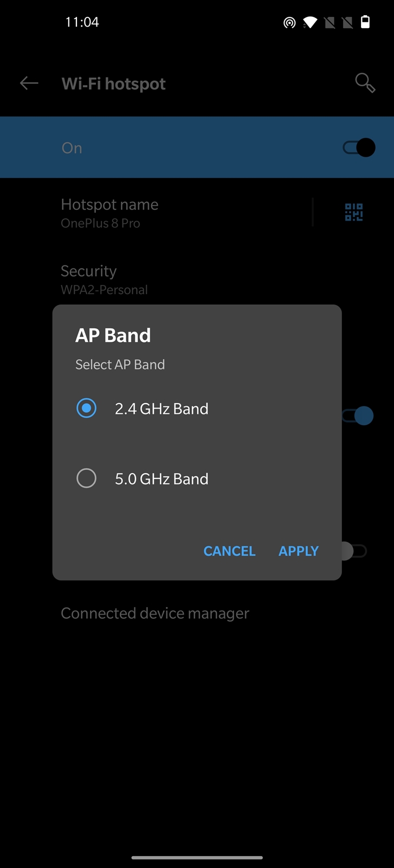Tap the Wi-Fi signal status icon
This screenshot has height=868, width=394.
(310, 22)
